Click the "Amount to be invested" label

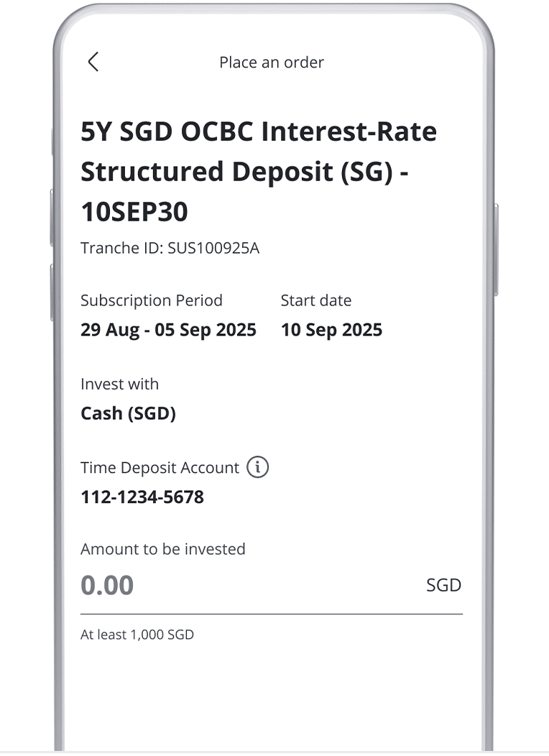[163, 549]
